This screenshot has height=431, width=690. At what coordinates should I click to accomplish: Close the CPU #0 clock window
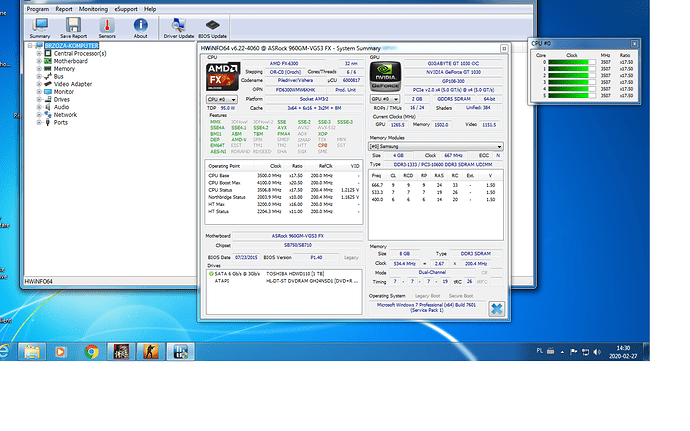coord(634,44)
